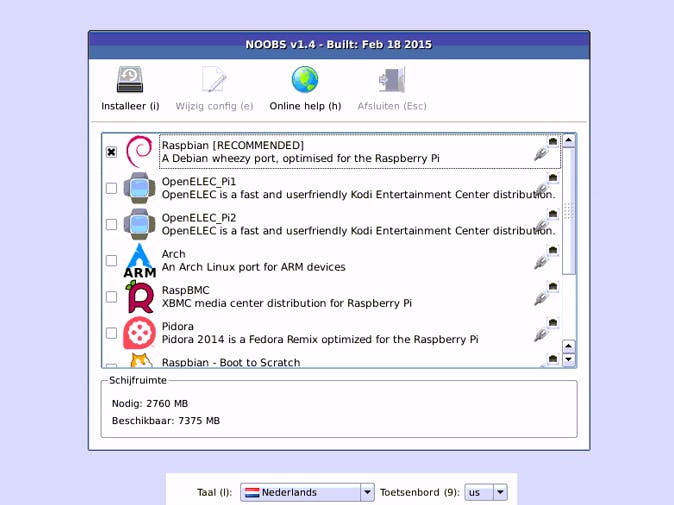
Task: Click the OpenELEC_Pi2 logo icon
Action: tap(139, 224)
